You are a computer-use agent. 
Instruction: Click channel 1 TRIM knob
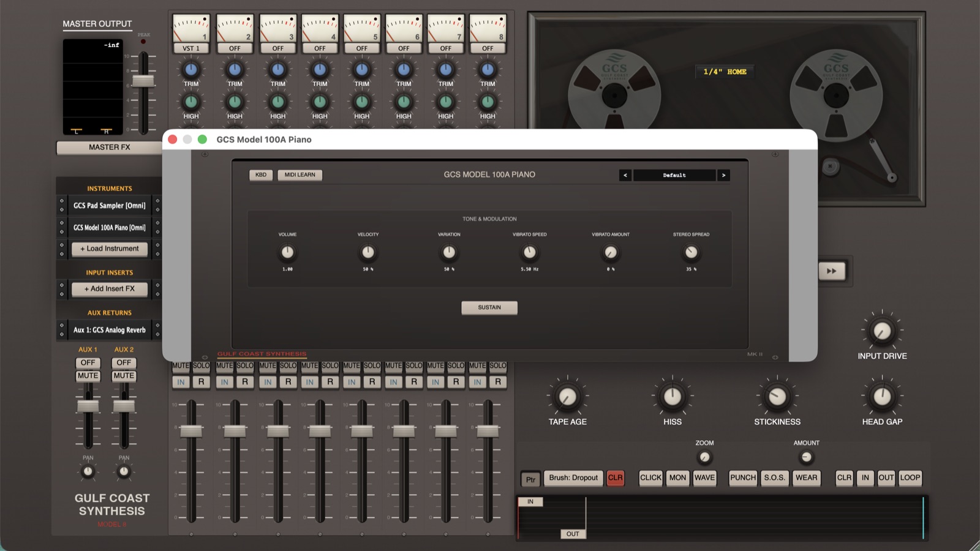coord(191,70)
